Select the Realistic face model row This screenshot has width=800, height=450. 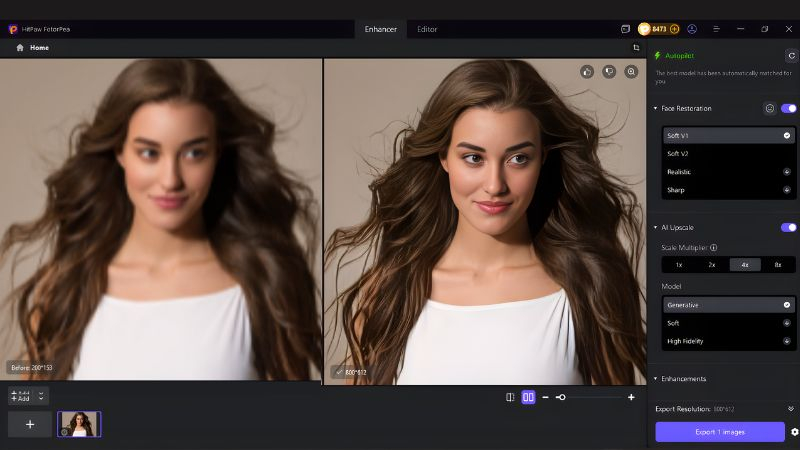click(728, 172)
